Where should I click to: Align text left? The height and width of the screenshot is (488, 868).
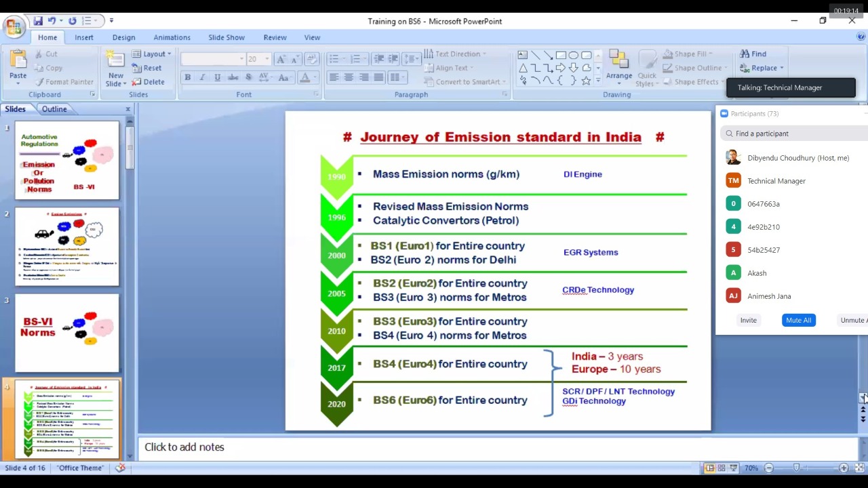click(334, 77)
